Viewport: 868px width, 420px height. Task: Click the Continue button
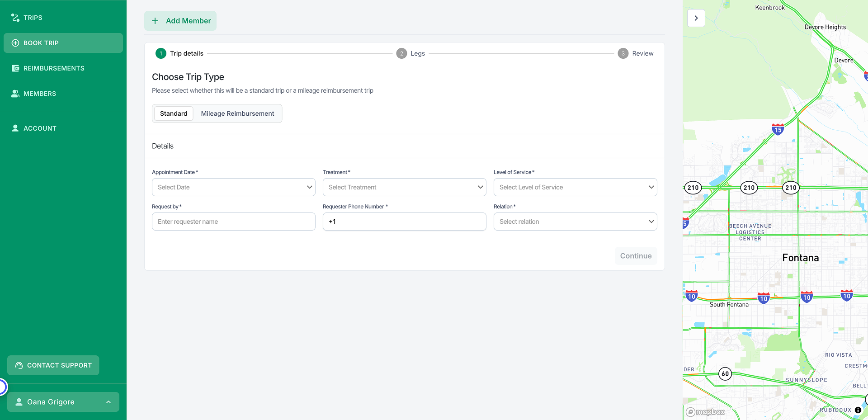tap(636, 256)
